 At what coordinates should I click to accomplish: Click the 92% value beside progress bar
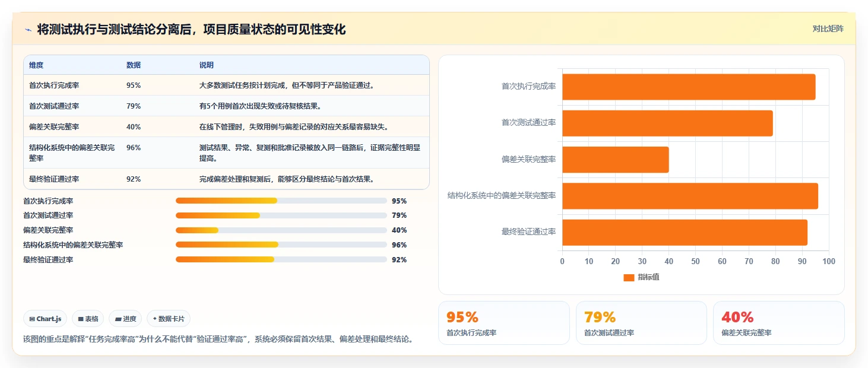(x=399, y=260)
